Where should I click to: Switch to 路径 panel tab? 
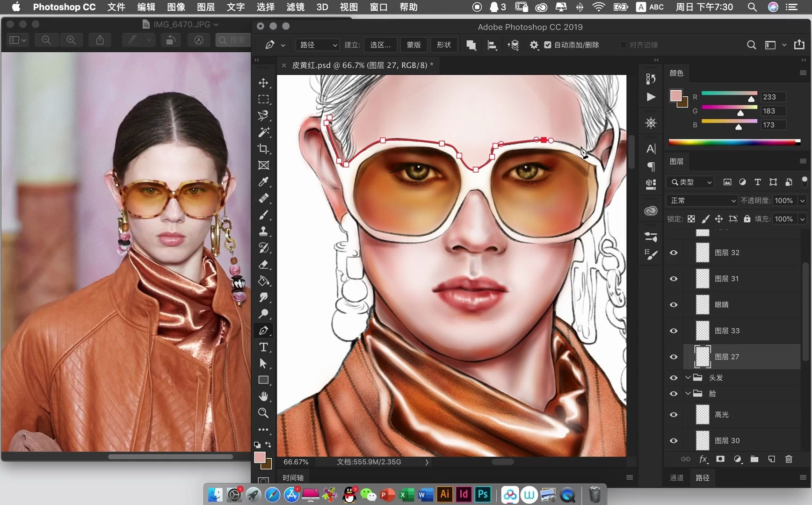click(703, 477)
